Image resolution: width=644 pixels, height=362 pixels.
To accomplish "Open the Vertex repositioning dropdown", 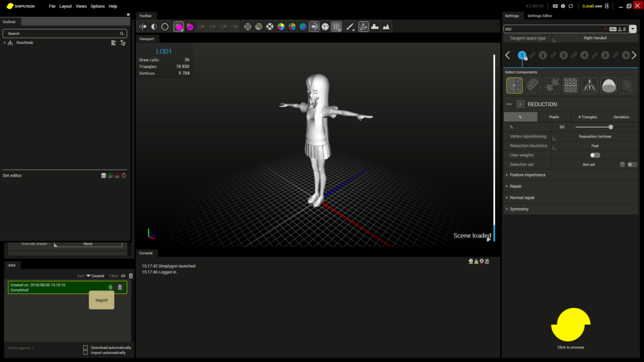I will [595, 136].
